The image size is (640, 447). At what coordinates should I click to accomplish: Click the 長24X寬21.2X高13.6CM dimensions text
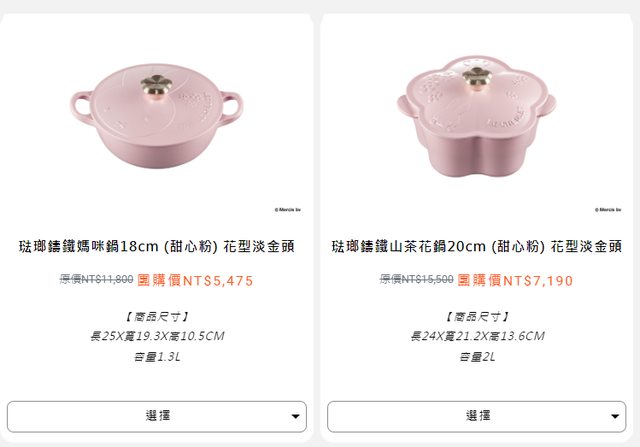(x=477, y=336)
